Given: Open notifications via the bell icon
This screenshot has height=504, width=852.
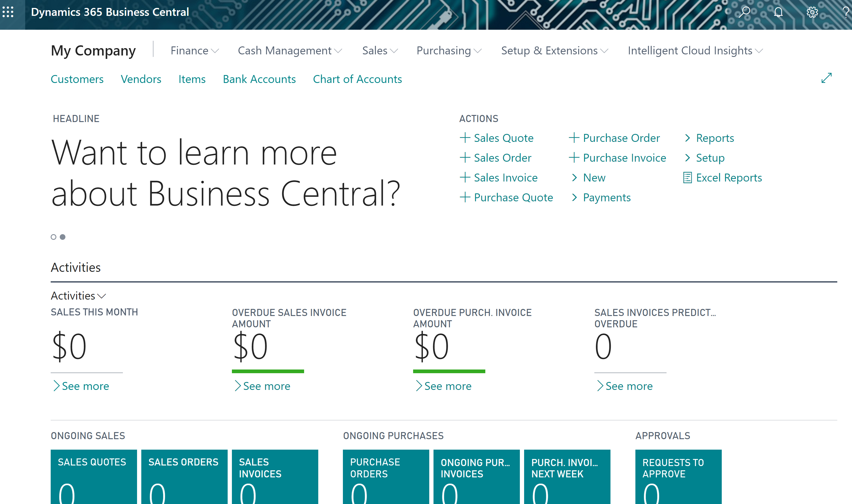Looking at the screenshot, I should click(778, 12).
